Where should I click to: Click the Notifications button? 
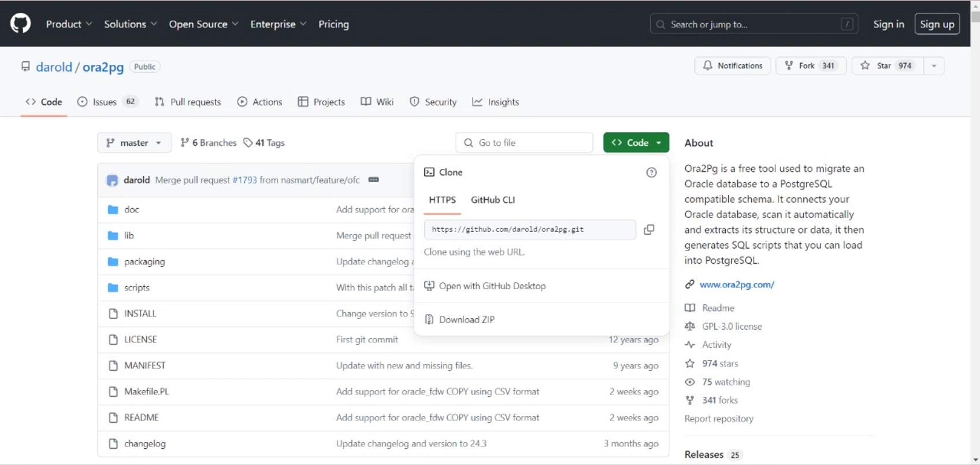(733, 65)
